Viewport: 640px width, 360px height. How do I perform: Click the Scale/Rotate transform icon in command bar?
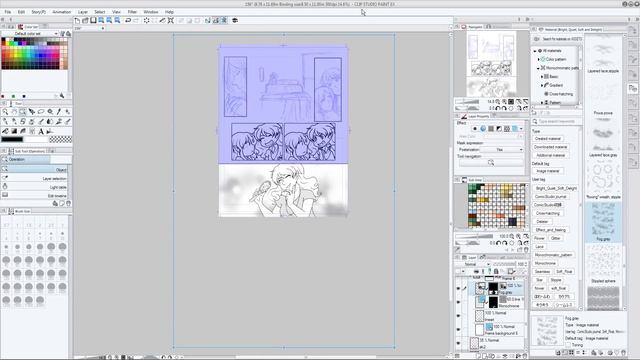pos(171,20)
